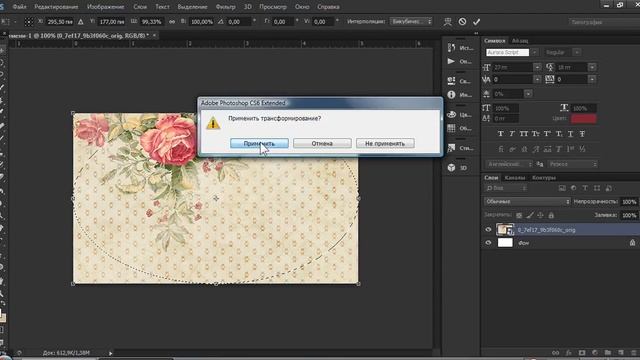Click the Отмена button in dialog
The width and height of the screenshot is (640, 360).
tap(322, 143)
